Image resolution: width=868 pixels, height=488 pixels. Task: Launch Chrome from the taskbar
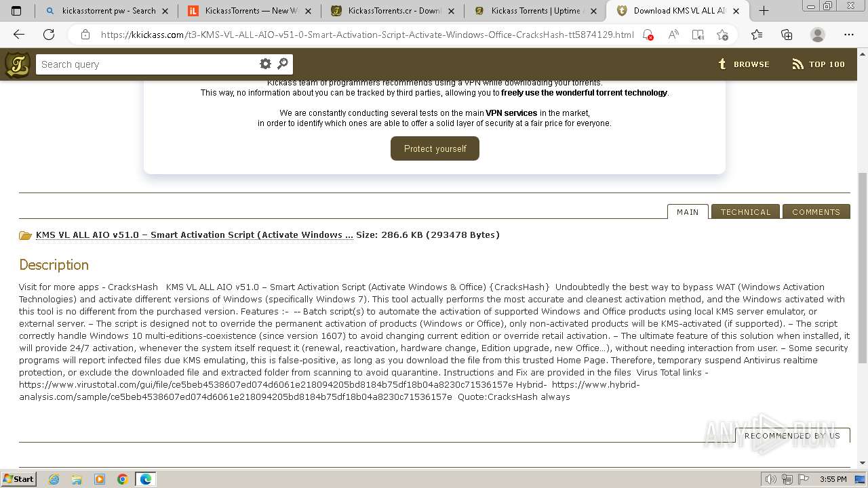click(123, 479)
